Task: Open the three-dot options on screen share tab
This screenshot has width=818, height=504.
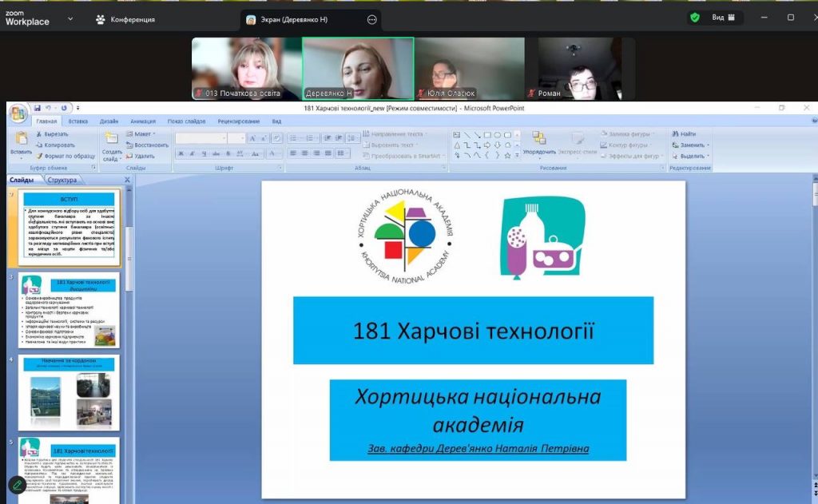Action: [x=371, y=20]
